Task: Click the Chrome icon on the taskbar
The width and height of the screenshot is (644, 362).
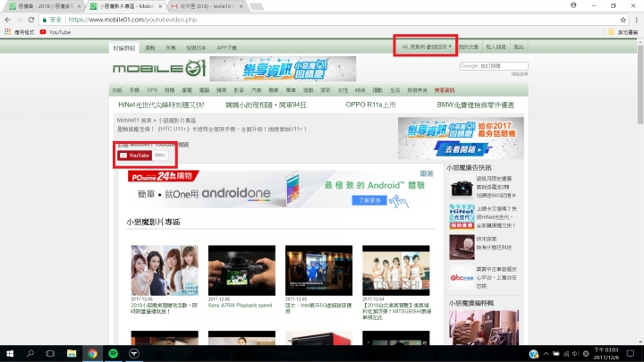Action: coord(92,354)
